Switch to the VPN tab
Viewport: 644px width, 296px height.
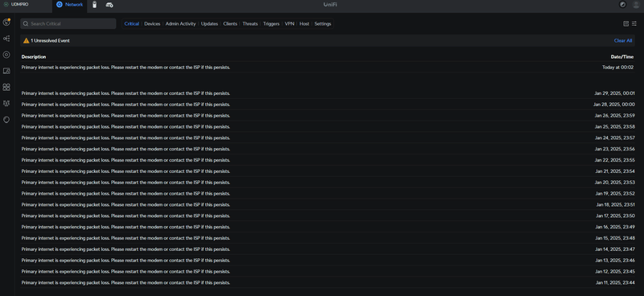(290, 24)
